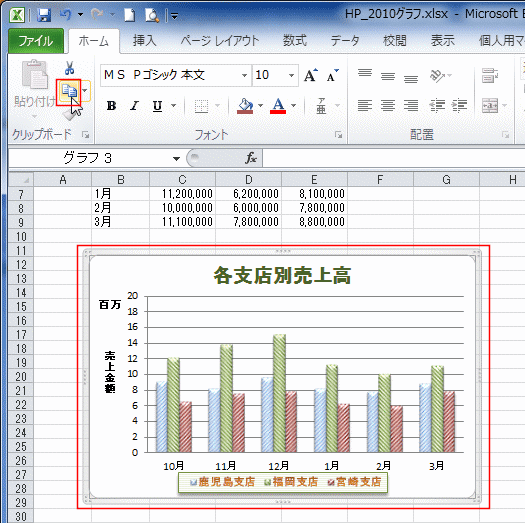This screenshot has height=523, width=525.
Task: Open the 数式 ribbon tab
Action: [x=295, y=41]
